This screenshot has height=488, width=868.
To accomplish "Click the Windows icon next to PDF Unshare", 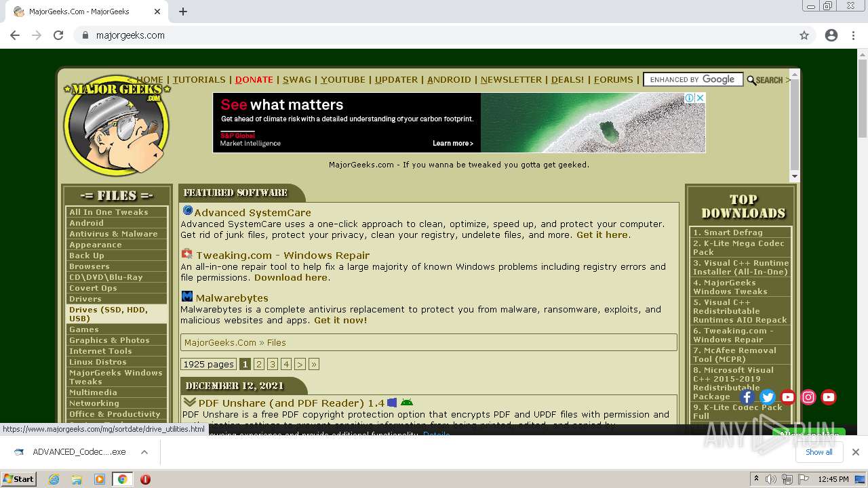I will [x=392, y=403].
